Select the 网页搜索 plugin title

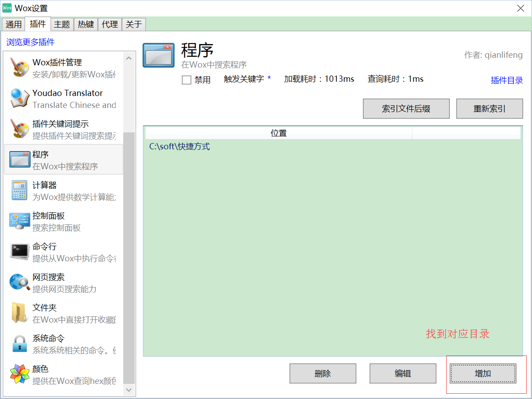pos(48,277)
